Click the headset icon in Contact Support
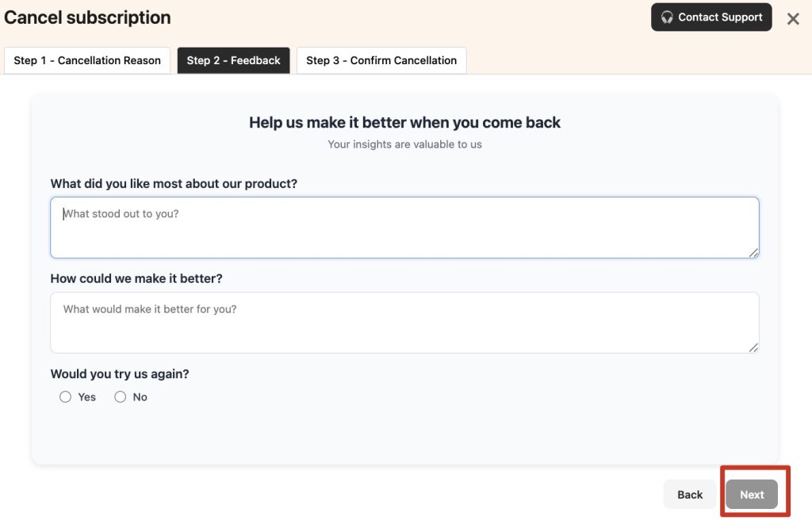Screen dimensions: 812x524 pyautogui.click(x=667, y=17)
